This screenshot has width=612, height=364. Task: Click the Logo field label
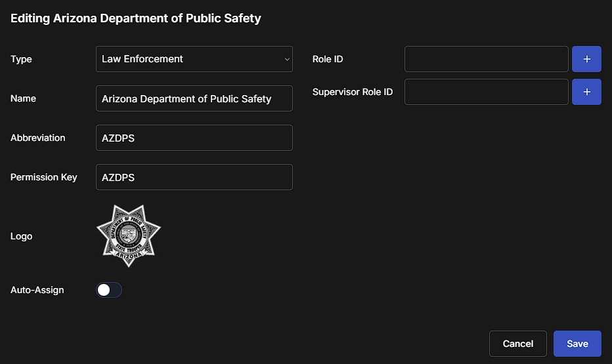coord(21,236)
